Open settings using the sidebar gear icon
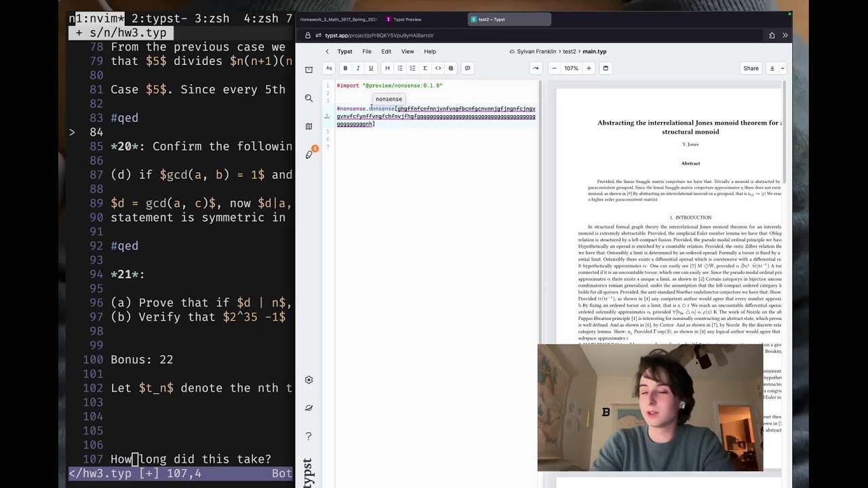The width and height of the screenshot is (868, 488). pos(309,380)
